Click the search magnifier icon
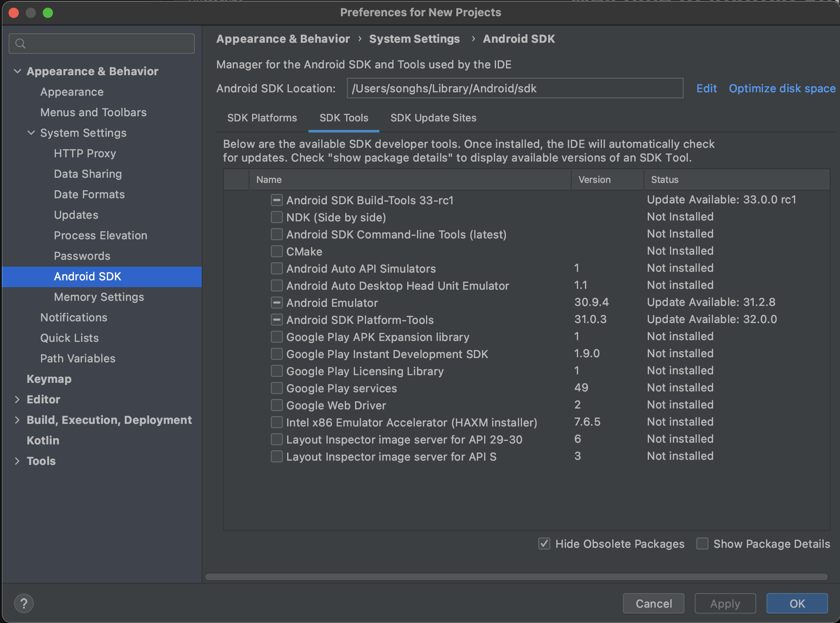The width and height of the screenshot is (840, 623). pos(20,44)
